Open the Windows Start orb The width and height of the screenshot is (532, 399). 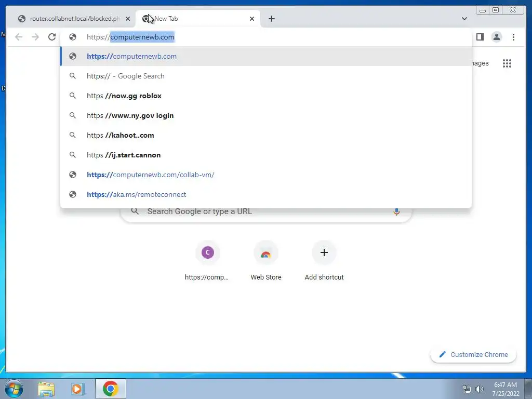pos(14,389)
